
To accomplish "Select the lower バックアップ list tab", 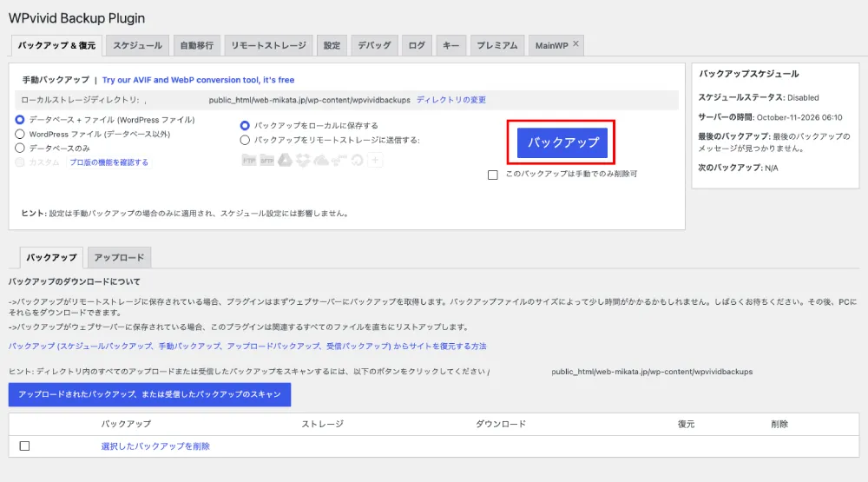I will click(51, 258).
